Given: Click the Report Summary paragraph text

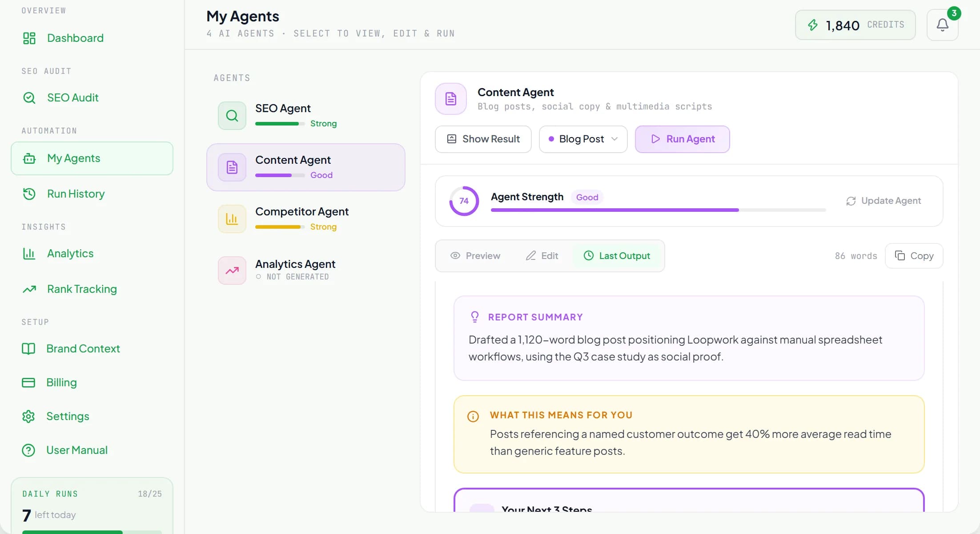Looking at the screenshot, I should 675,348.
